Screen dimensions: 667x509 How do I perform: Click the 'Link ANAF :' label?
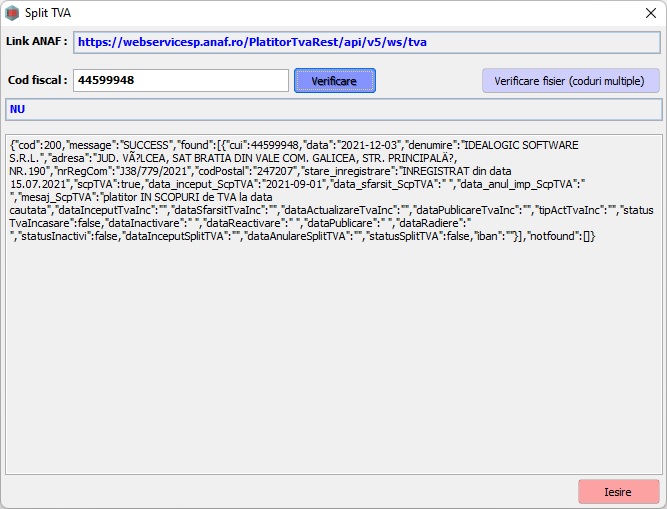(36, 42)
